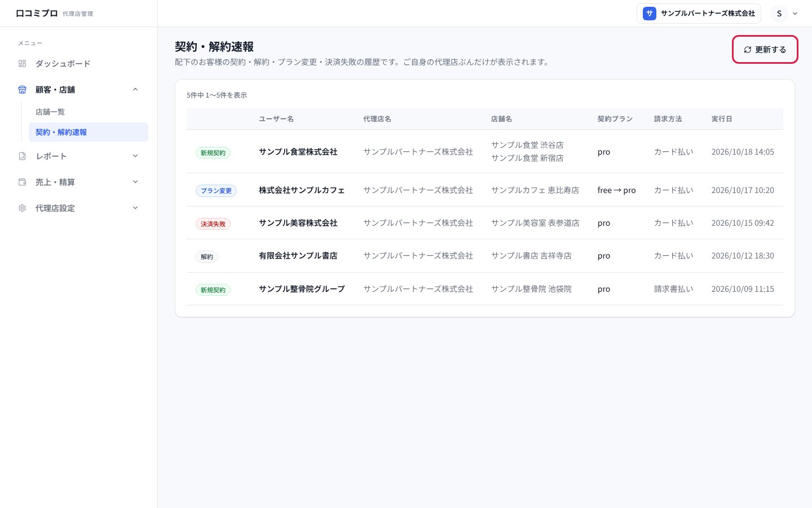Click the wallet icon beside 売上・精算

23,182
